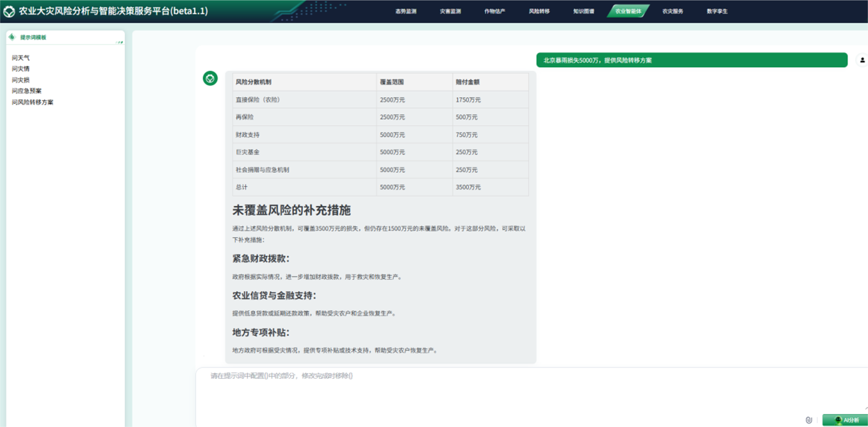
Task: Go to the 作物估产 tab
Action: pos(495,11)
